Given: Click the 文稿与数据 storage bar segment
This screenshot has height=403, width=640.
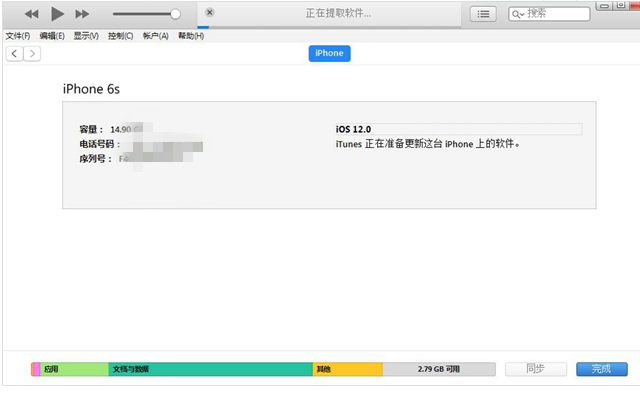Looking at the screenshot, I should [x=210, y=369].
